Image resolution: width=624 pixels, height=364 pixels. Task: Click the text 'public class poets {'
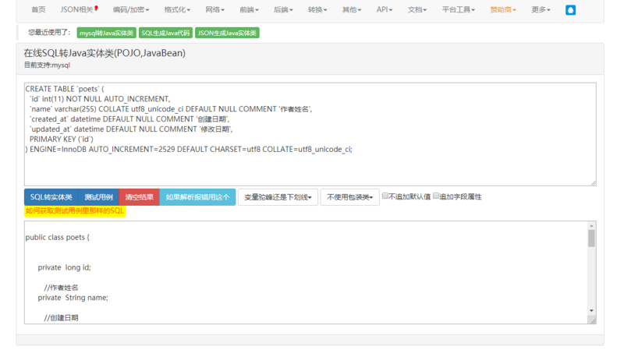click(x=58, y=237)
